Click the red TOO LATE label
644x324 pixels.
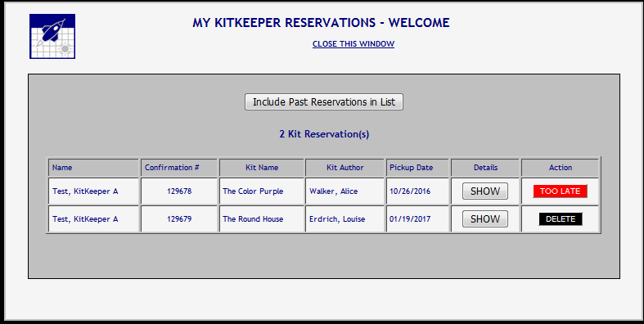click(x=561, y=191)
